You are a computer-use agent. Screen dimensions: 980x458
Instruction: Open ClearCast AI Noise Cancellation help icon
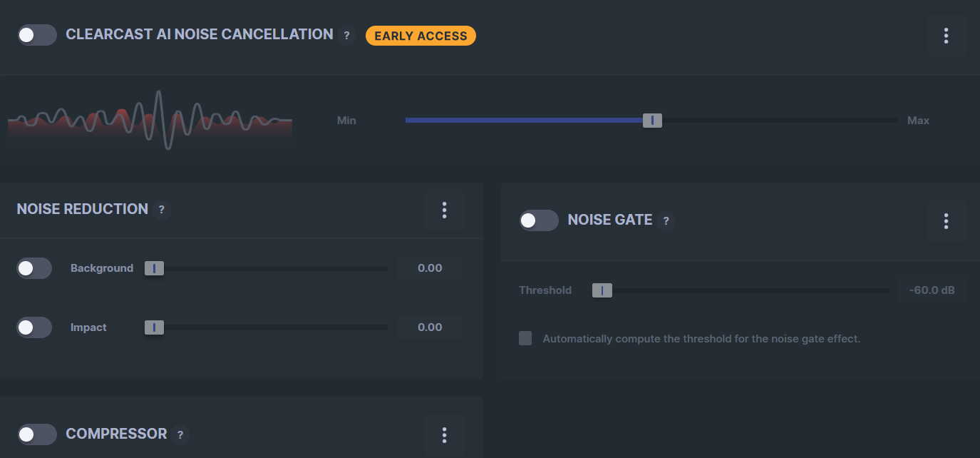coord(346,35)
